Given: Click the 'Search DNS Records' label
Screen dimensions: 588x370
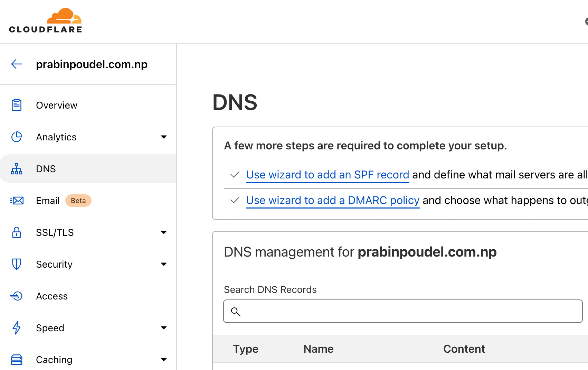Looking at the screenshot, I should (x=270, y=289).
